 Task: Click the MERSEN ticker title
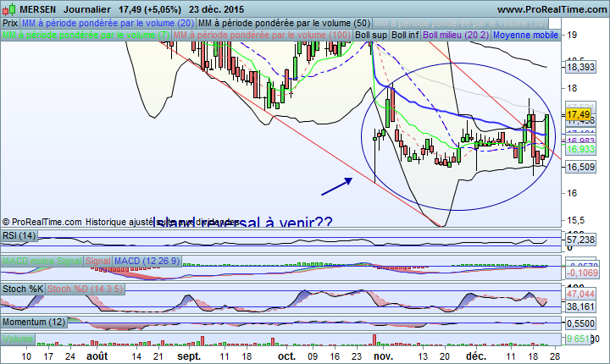tap(38, 9)
